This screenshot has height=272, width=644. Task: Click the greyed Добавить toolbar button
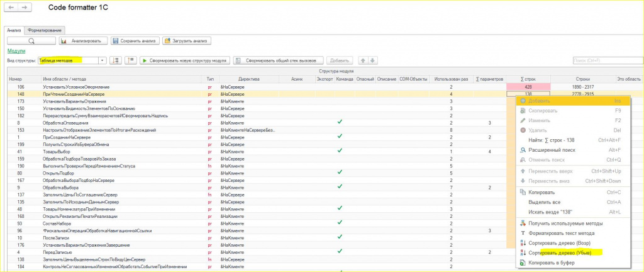[340, 60]
